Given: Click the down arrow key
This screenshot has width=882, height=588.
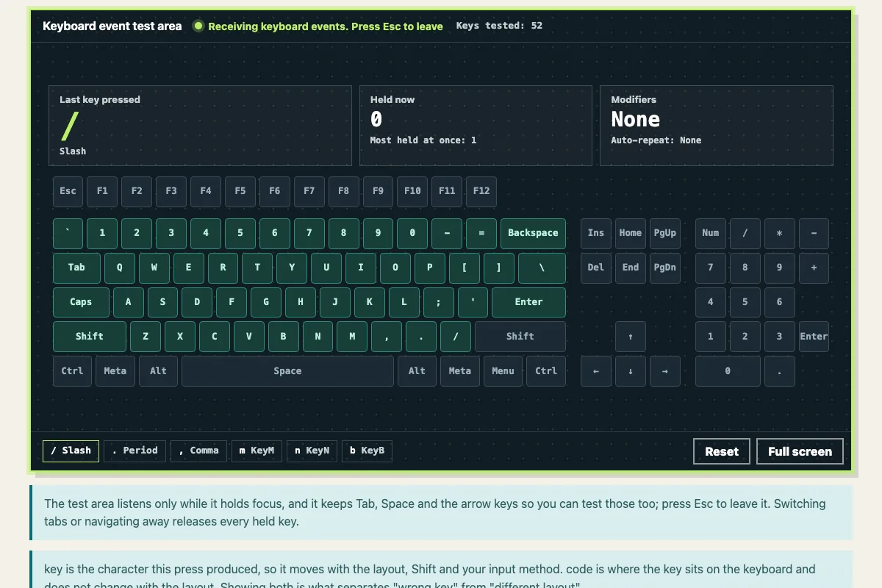Looking at the screenshot, I should (631, 371).
